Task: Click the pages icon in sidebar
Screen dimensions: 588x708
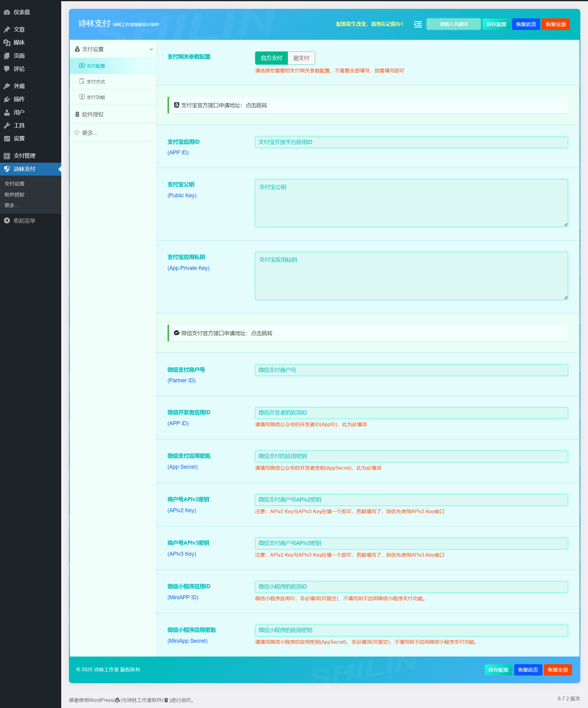Action: (x=7, y=56)
